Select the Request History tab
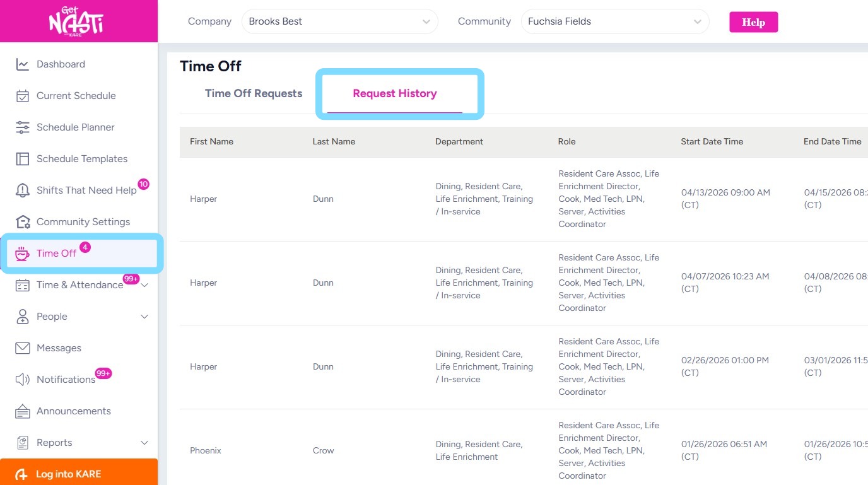The height and width of the screenshot is (485, 868). pos(395,93)
